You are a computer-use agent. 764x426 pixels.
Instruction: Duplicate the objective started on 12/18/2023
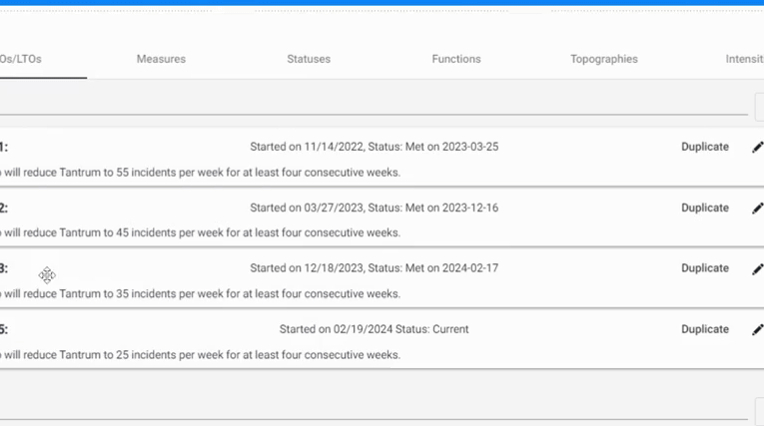click(705, 268)
